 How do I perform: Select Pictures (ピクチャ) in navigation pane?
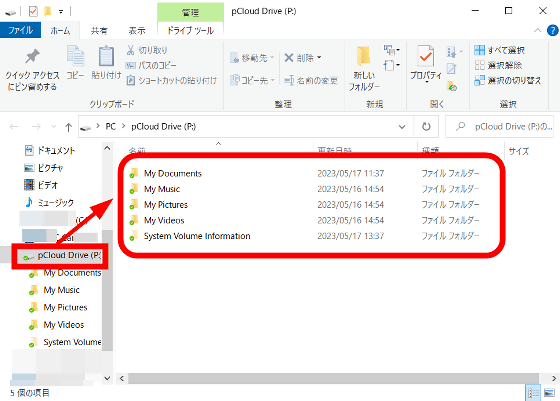[43, 168]
